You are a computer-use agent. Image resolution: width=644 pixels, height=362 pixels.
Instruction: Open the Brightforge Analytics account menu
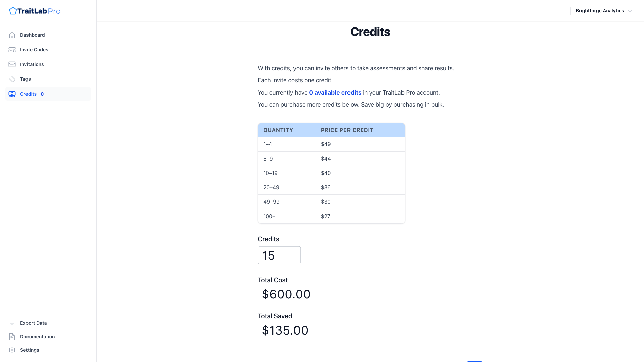pos(600,11)
